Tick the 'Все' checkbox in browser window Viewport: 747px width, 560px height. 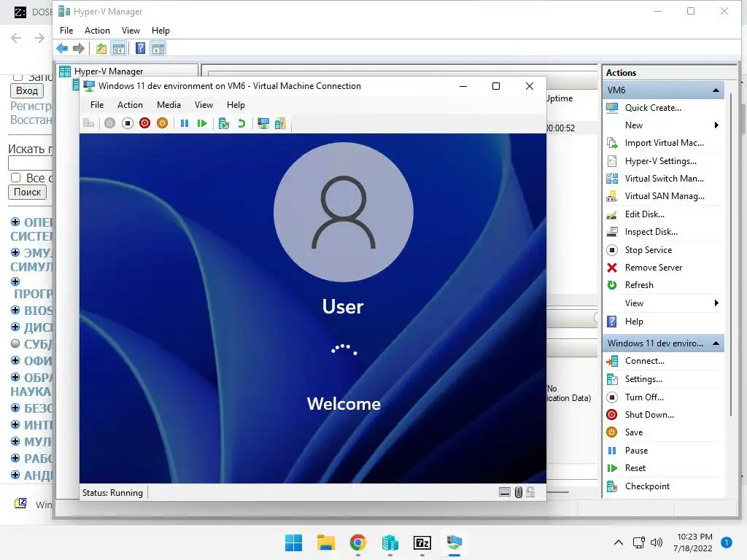tap(16, 178)
